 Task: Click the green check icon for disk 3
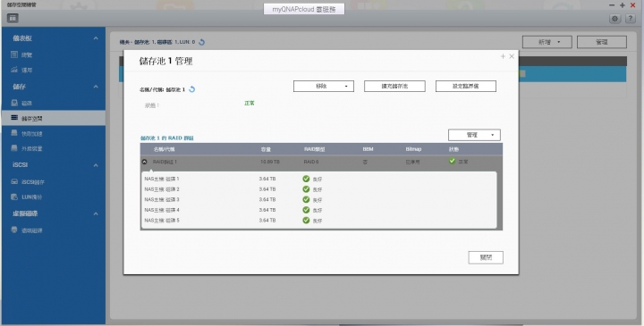tap(306, 199)
